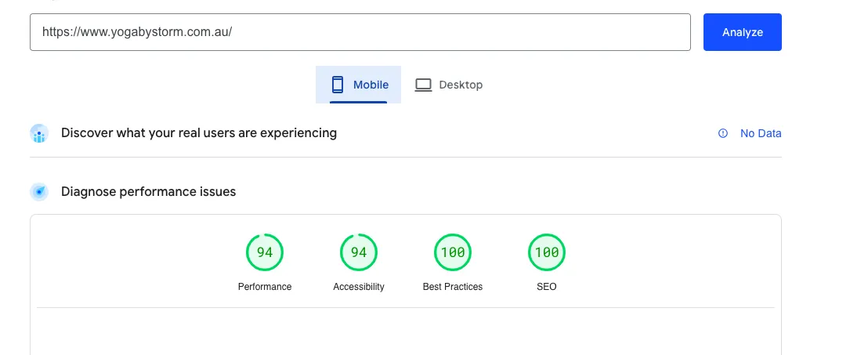
Task: Click the real users experience icon
Action: coord(39,133)
